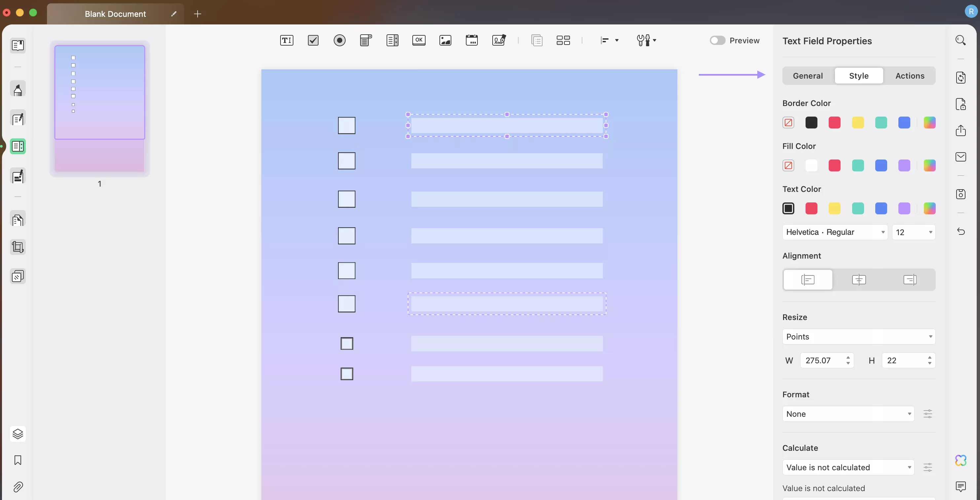The height and width of the screenshot is (500, 980).
Task: Click the Search magnifier icon
Action: click(x=961, y=40)
